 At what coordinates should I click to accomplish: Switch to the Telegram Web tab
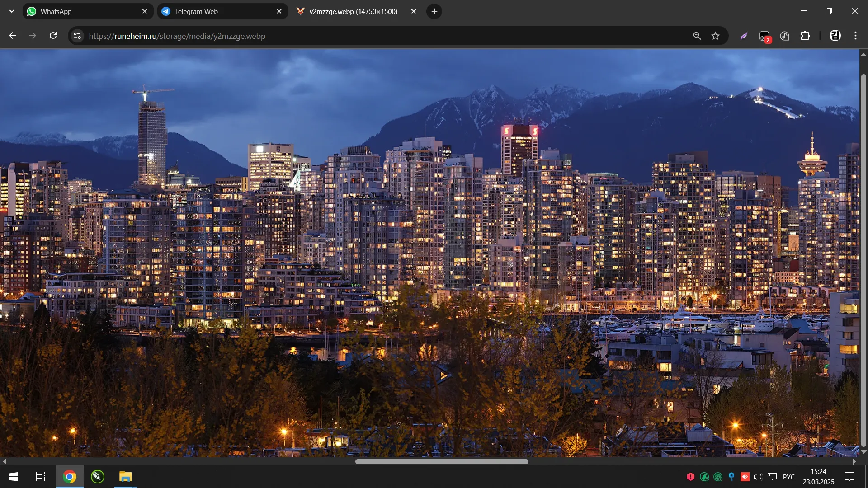[217, 11]
